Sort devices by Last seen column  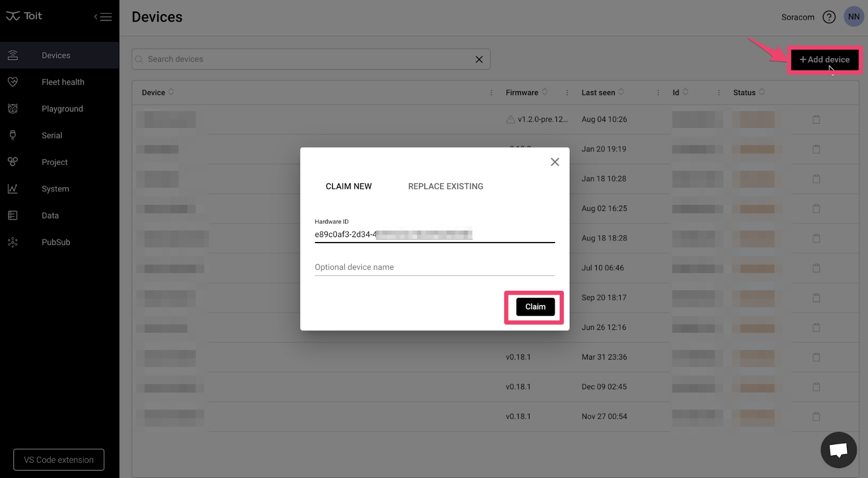tap(621, 92)
